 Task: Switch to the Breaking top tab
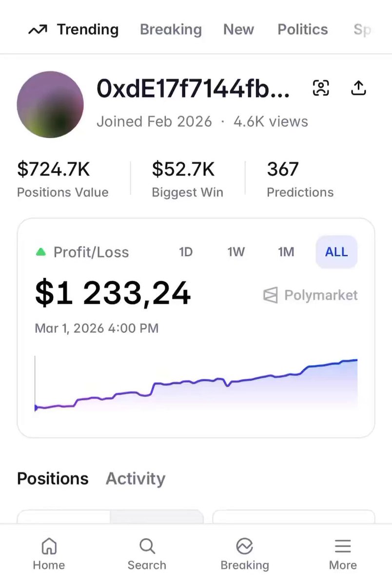pos(171,30)
